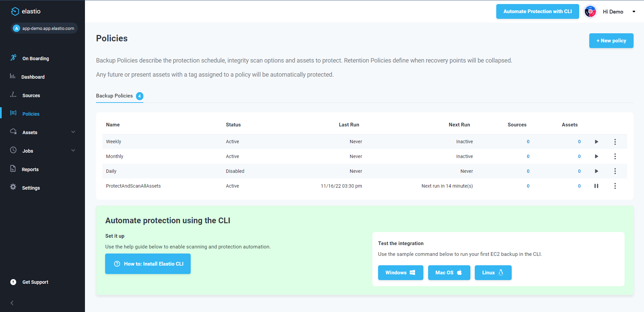Pause the ProtectAndScanAllAssets policy
Screen dimensions: 644x312
click(x=596, y=186)
